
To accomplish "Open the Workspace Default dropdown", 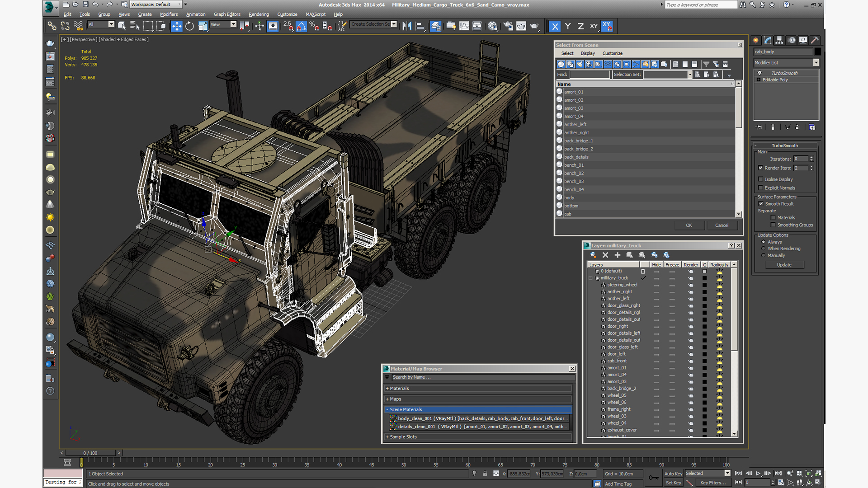I will tap(156, 5).
